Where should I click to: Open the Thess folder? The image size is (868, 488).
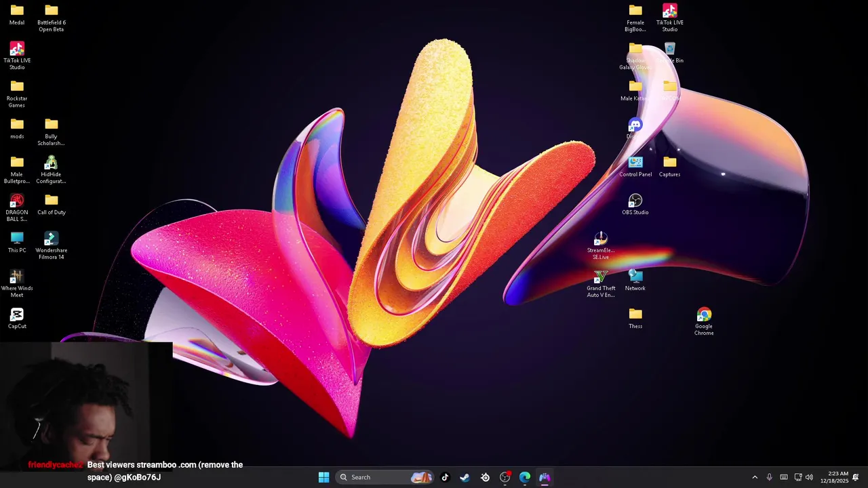click(635, 318)
